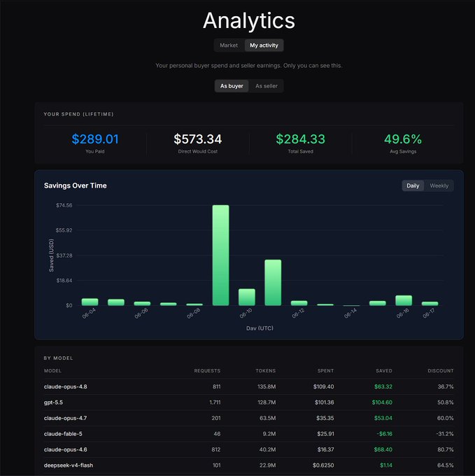
Task: Select Daily chart granularity
Action: 413,185
